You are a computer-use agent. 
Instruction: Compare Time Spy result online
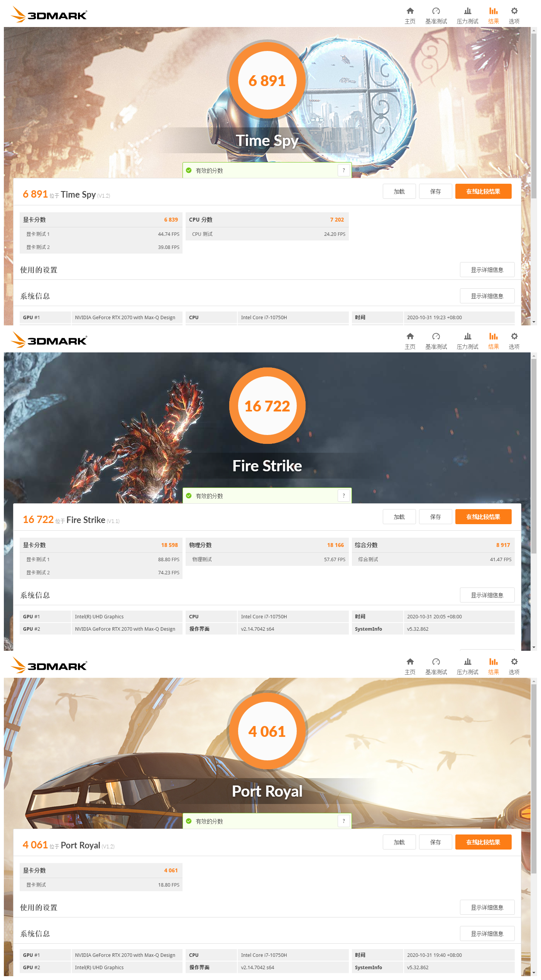(483, 191)
